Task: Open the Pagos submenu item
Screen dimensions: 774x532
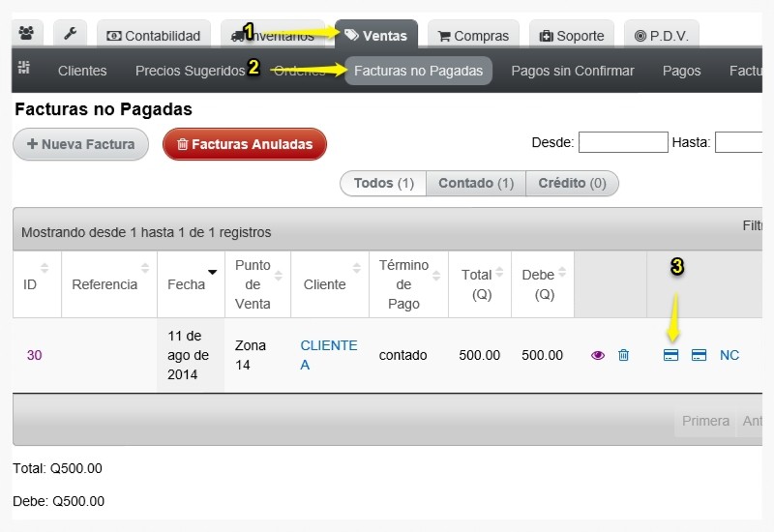Action: [681, 71]
